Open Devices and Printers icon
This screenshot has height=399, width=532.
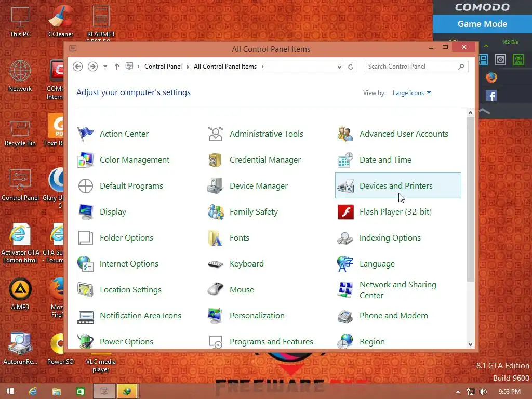point(345,186)
